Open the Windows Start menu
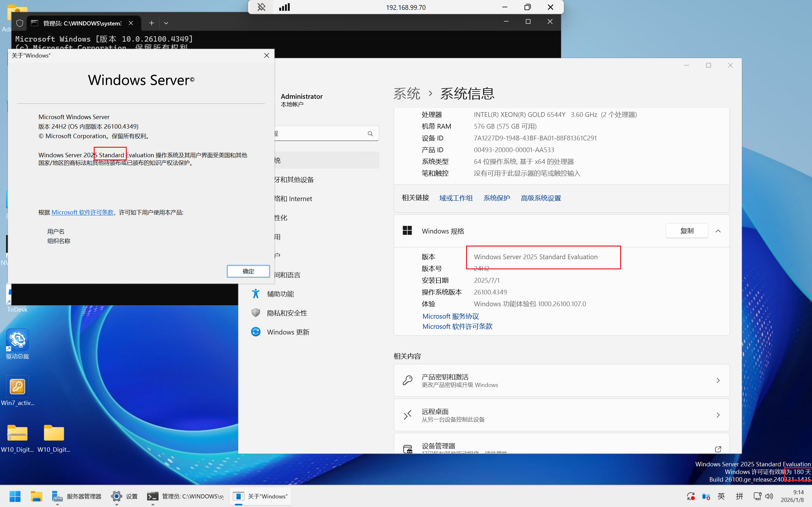The width and height of the screenshot is (812, 507). click(15, 496)
